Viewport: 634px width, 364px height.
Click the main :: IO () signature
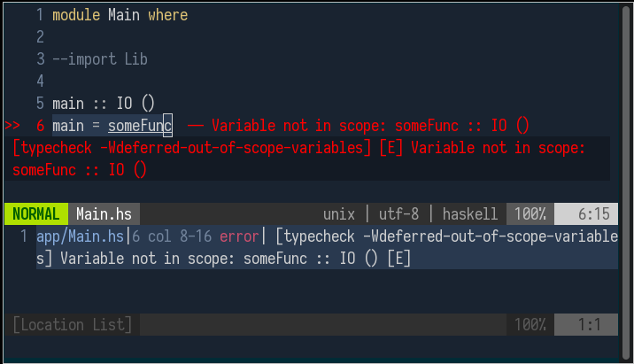104,104
